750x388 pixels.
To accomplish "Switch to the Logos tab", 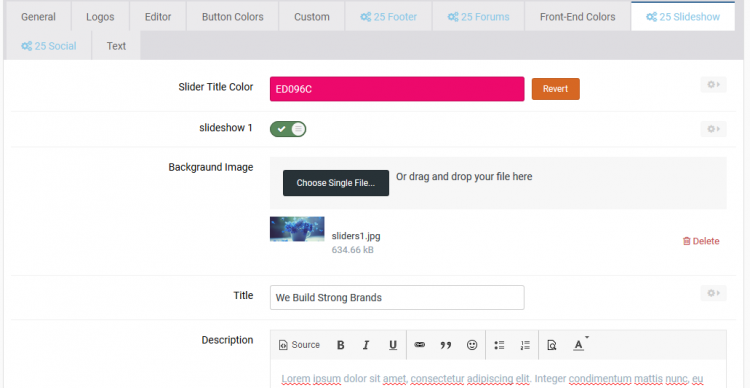I will (100, 17).
